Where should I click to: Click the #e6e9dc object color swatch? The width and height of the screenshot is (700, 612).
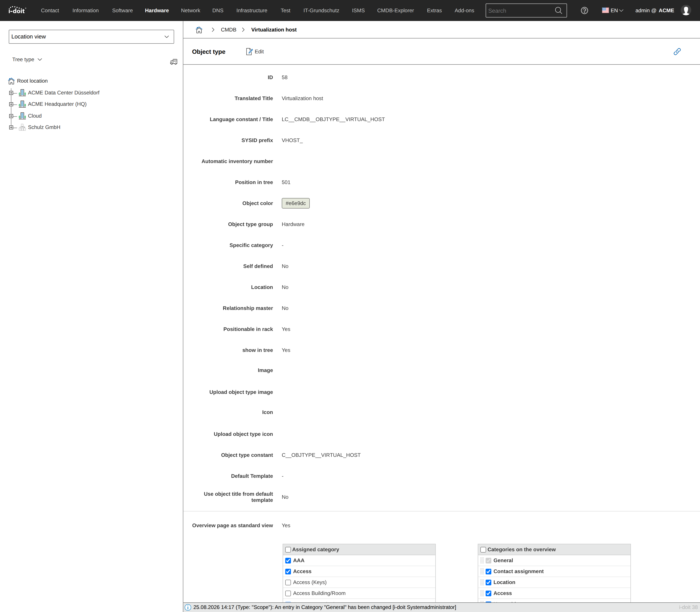click(296, 203)
